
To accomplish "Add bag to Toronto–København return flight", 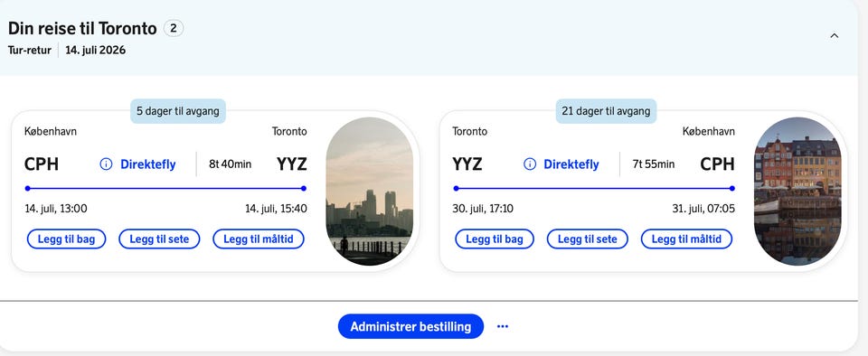I will [x=495, y=239].
